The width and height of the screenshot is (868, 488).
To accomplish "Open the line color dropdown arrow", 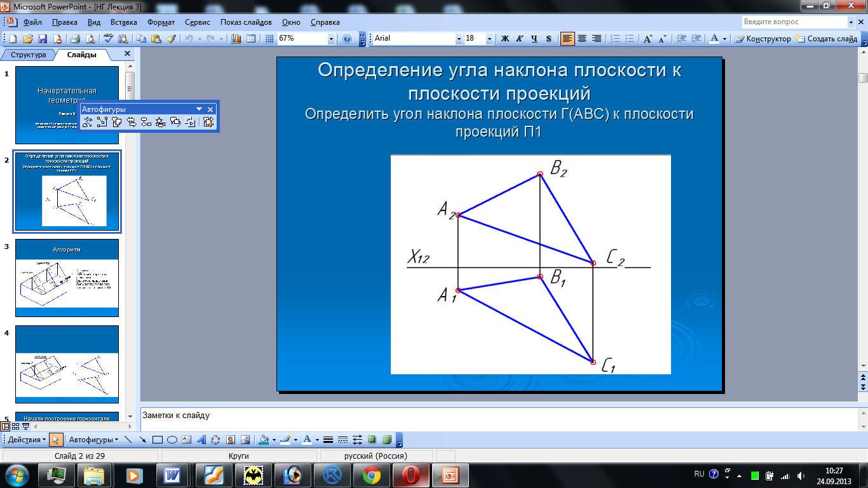I will click(295, 440).
